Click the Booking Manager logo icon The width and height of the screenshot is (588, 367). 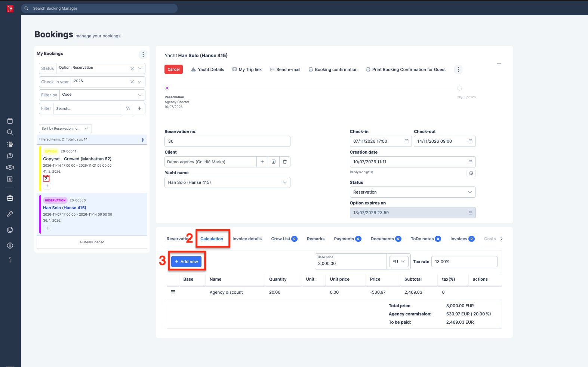coord(10,8)
